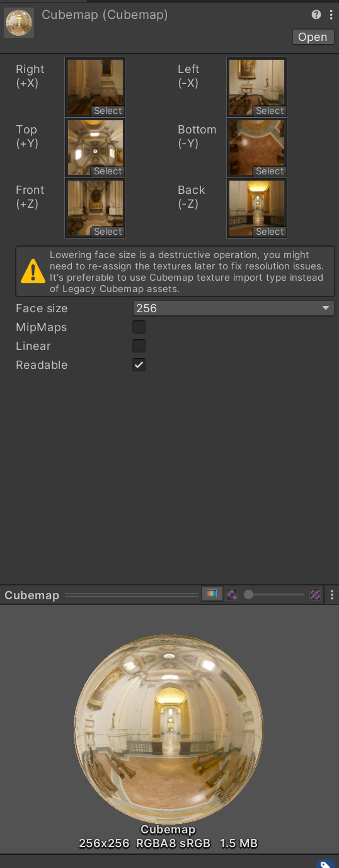Image resolution: width=339 pixels, height=868 pixels.
Task: Click the Bottom (-Y) face thumbnail
Action: click(257, 148)
